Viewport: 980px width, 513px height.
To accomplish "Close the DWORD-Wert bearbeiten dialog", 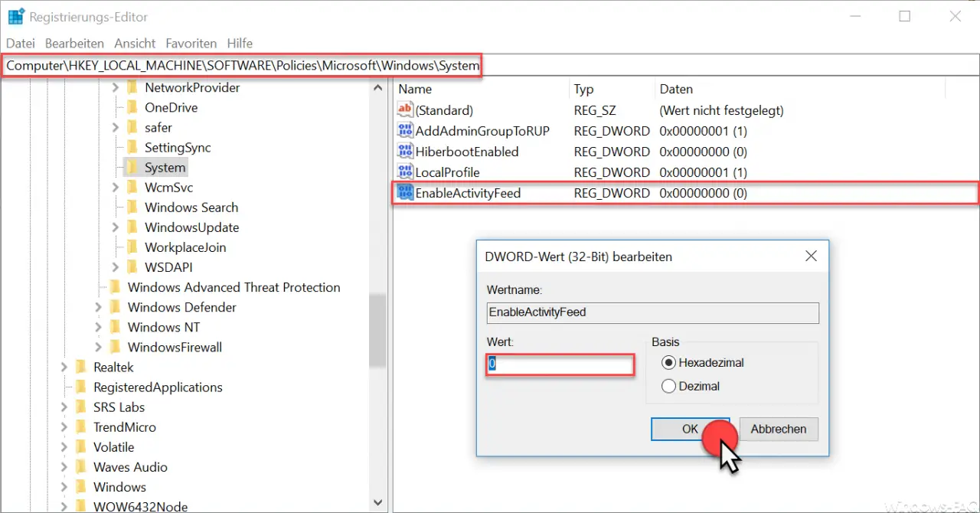I will (811, 256).
